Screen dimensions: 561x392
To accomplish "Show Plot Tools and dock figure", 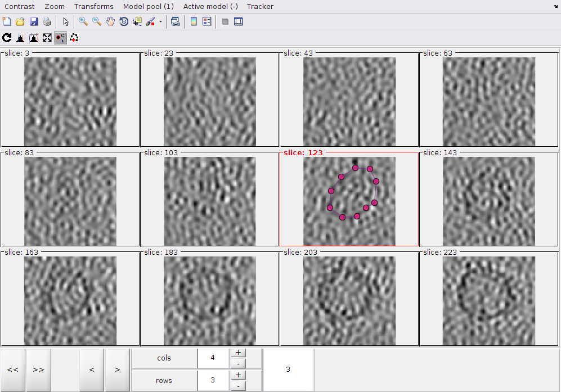I will click(x=238, y=21).
